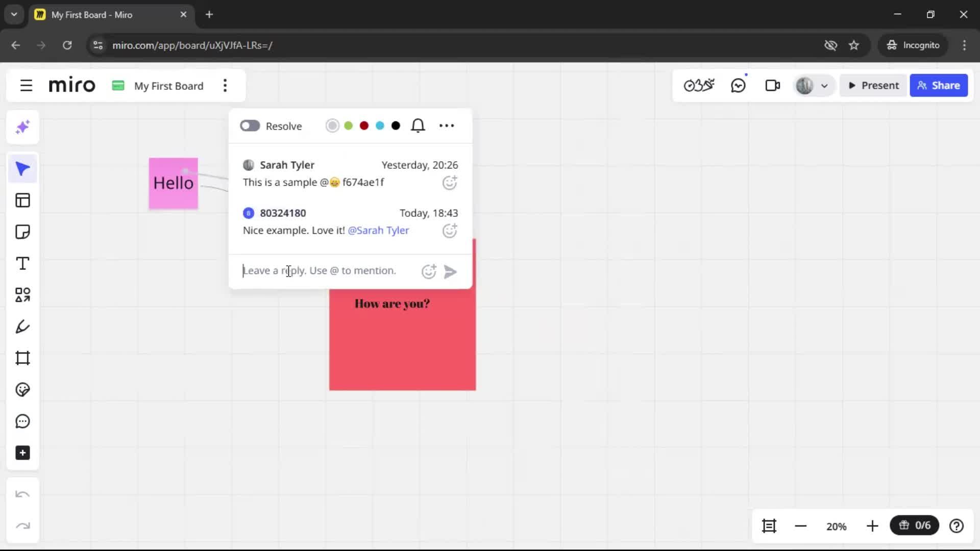Open more apps plus button

coord(22,453)
